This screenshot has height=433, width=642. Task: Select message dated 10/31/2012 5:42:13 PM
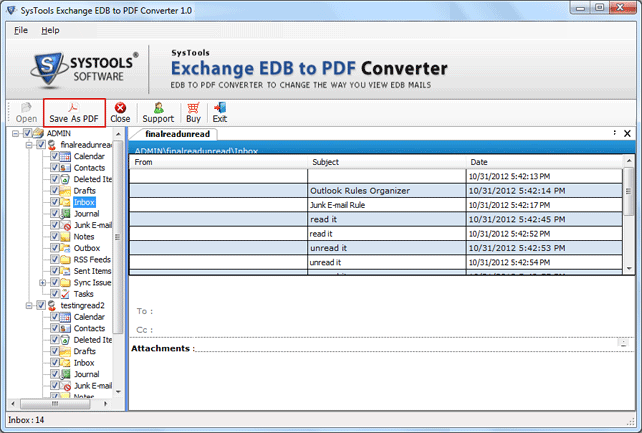[376, 176]
